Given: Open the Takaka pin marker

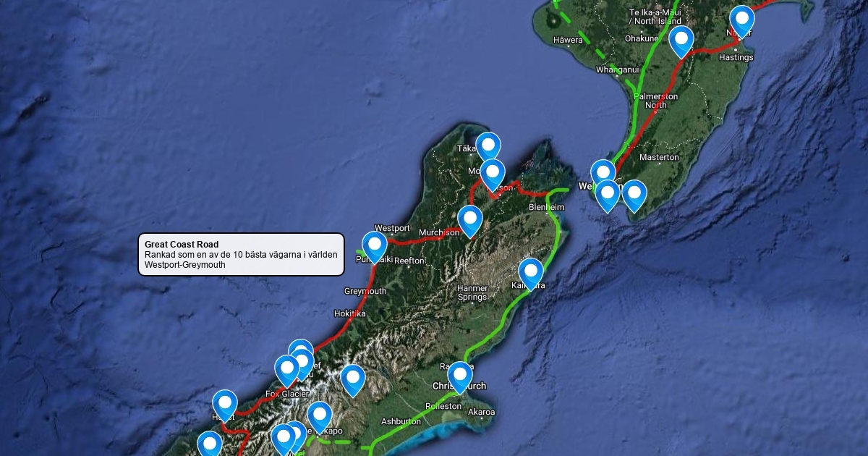Looking at the screenshot, I should 488,148.
